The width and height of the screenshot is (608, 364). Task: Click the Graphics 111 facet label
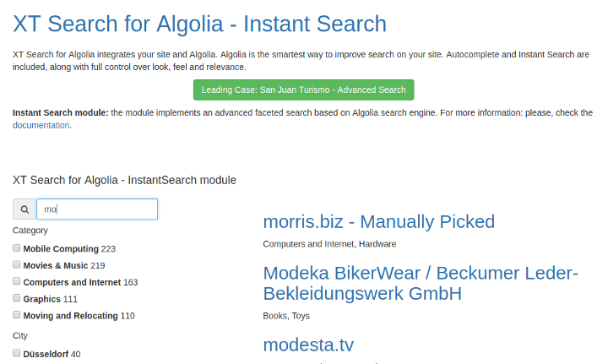pos(50,299)
